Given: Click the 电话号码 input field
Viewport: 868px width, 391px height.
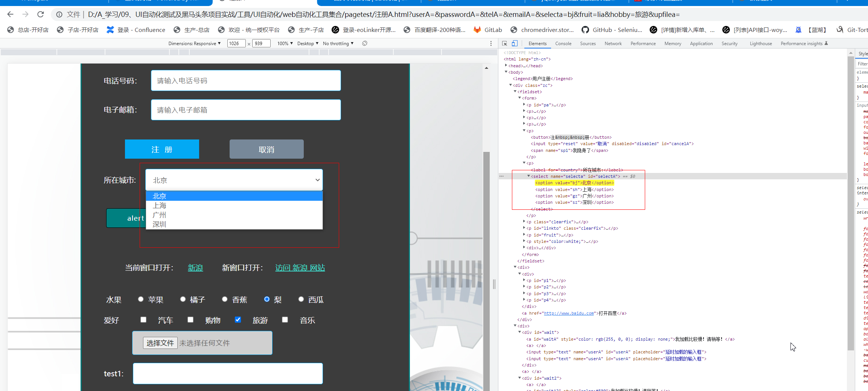Looking at the screenshot, I should tap(246, 80).
